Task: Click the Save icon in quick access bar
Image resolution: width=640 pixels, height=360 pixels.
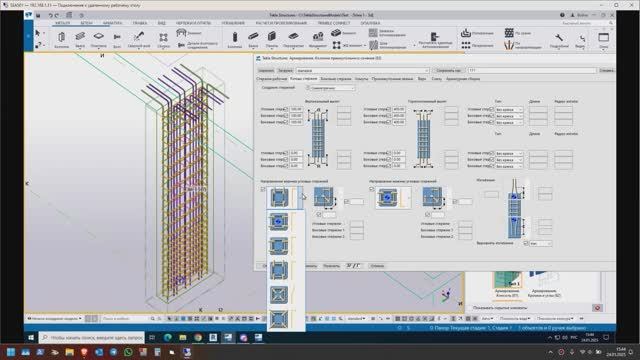Action: pos(38,15)
